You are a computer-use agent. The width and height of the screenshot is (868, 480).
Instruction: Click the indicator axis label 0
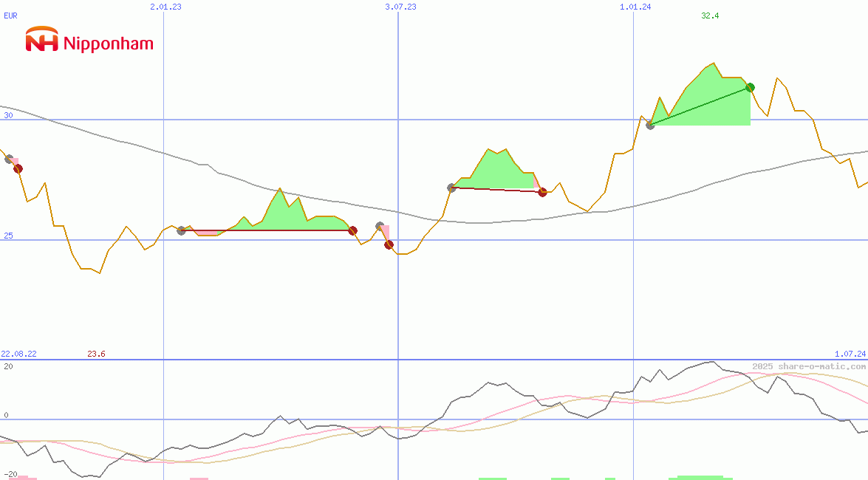[6, 415]
